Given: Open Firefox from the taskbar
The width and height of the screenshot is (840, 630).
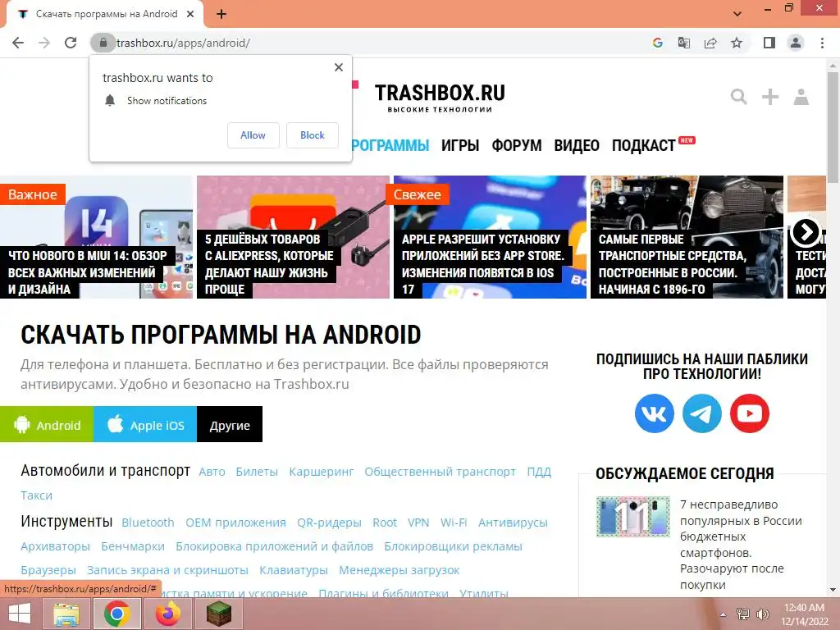Looking at the screenshot, I should [x=168, y=614].
